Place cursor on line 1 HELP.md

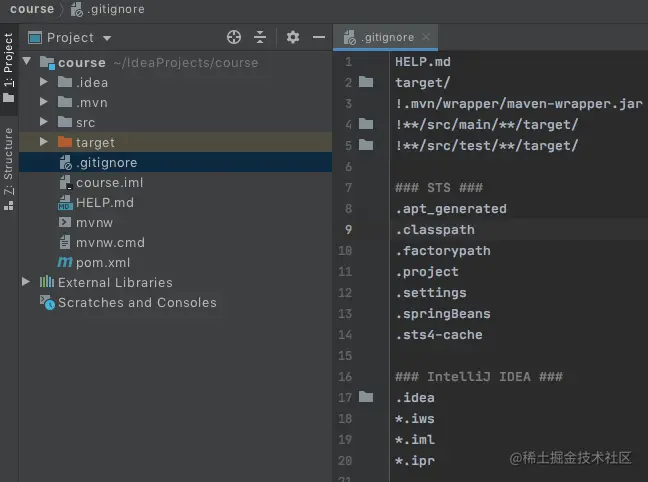coord(422,62)
